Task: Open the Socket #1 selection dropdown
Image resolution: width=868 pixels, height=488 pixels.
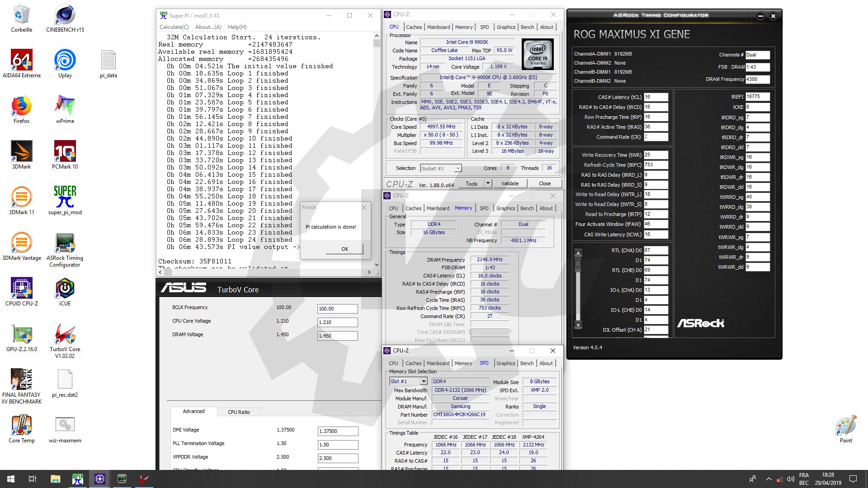Action: (x=440, y=169)
